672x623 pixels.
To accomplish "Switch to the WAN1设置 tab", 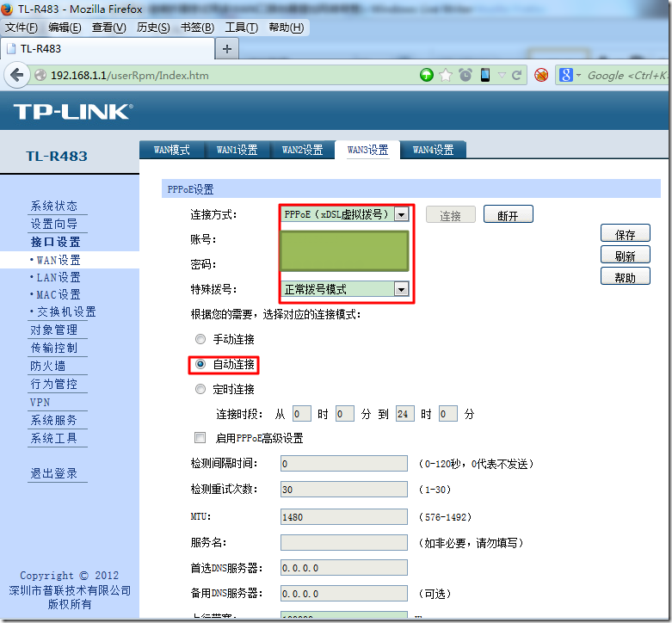I will coord(237,150).
